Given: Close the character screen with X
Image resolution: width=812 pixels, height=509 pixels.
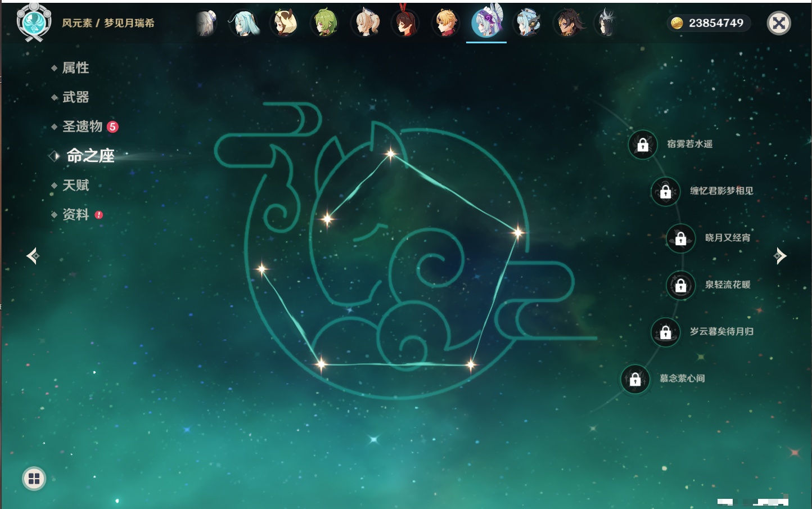Looking at the screenshot, I should click(779, 23).
